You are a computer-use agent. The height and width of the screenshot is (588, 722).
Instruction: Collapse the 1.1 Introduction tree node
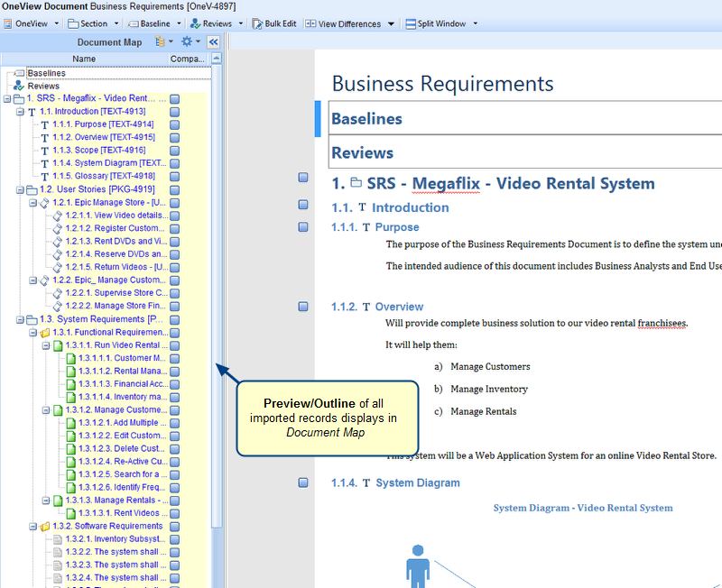pyautogui.click(x=20, y=112)
